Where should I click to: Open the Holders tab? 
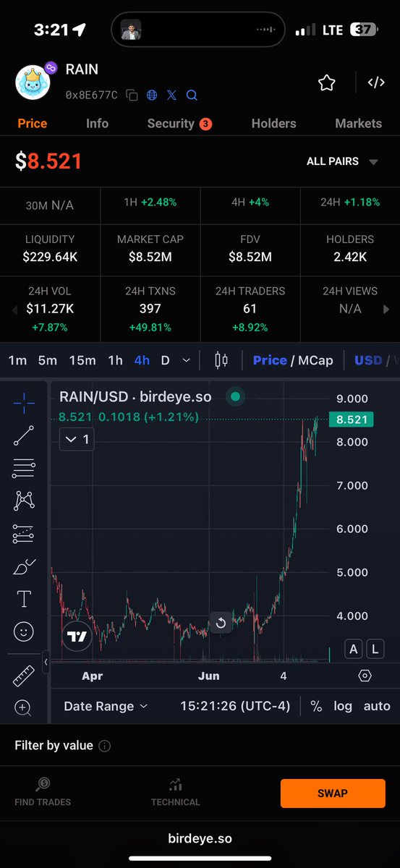click(x=274, y=124)
